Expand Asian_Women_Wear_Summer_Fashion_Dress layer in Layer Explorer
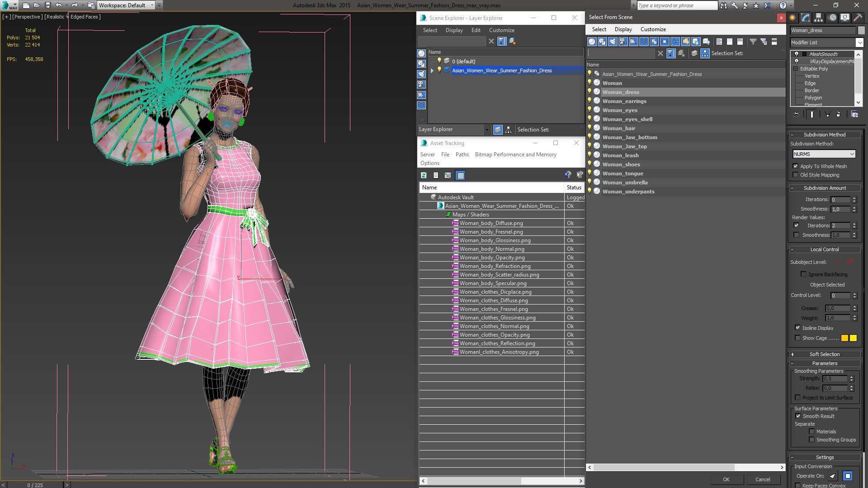The image size is (868, 488). pyautogui.click(x=432, y=70)
